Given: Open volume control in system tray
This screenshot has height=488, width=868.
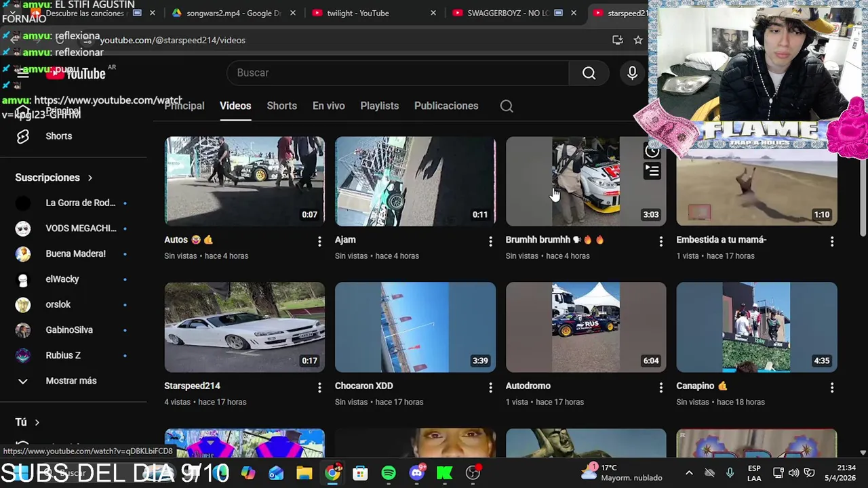Looking at the screenshot, I should 793,472.
